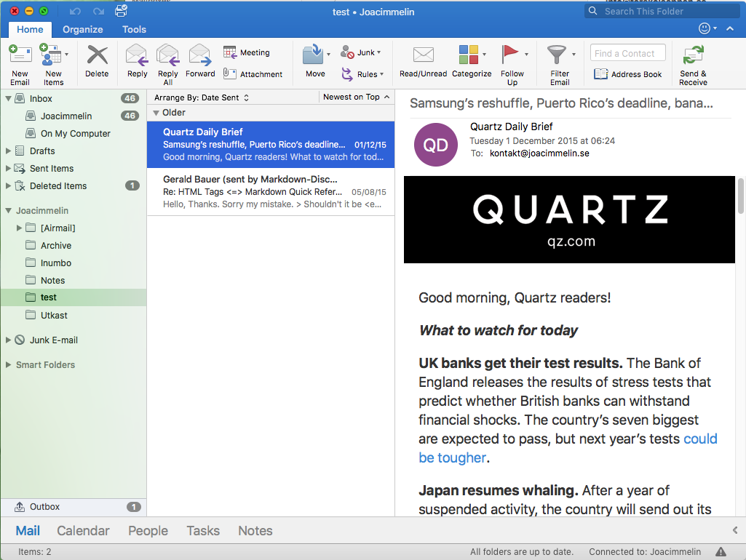The height and width of the screenshot is (560, 746).
Task: Click Send & Receive to sync mail
Action: (693, 64)
